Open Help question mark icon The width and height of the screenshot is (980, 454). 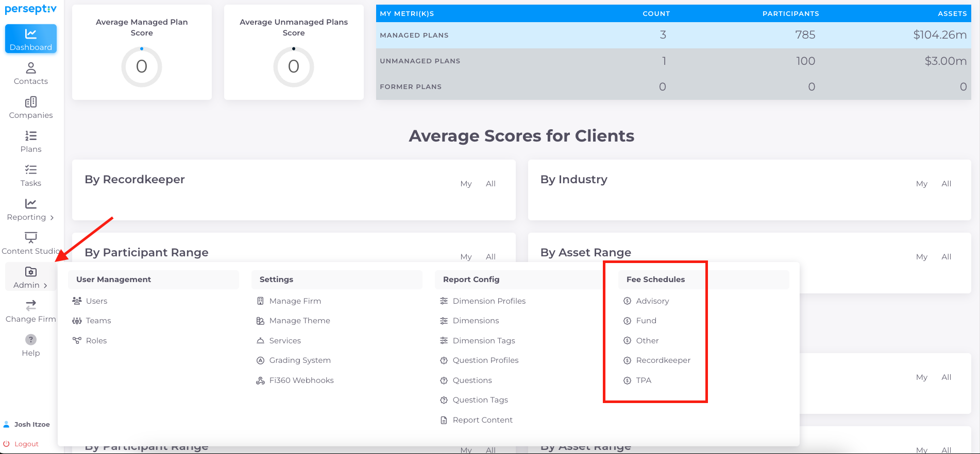31,340
